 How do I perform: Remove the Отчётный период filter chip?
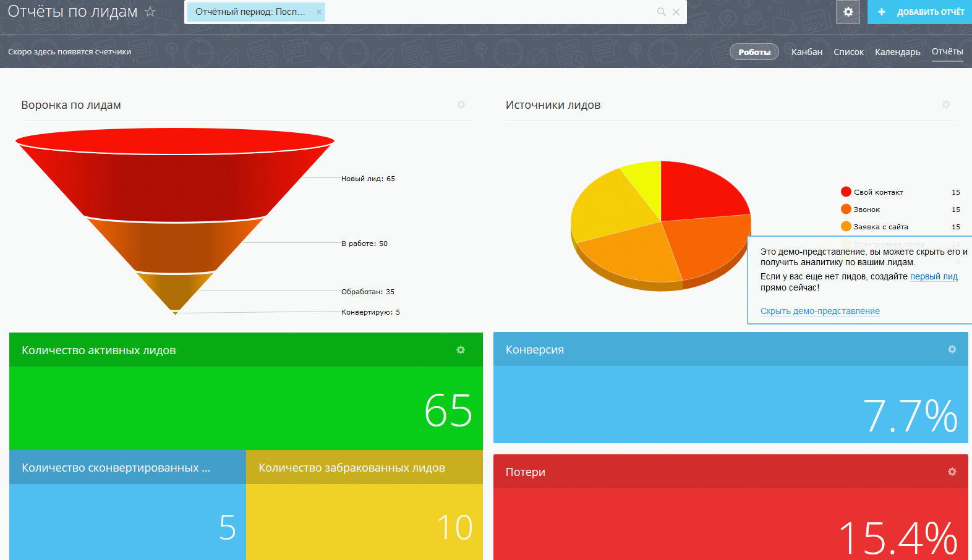(x=319, y=12)
